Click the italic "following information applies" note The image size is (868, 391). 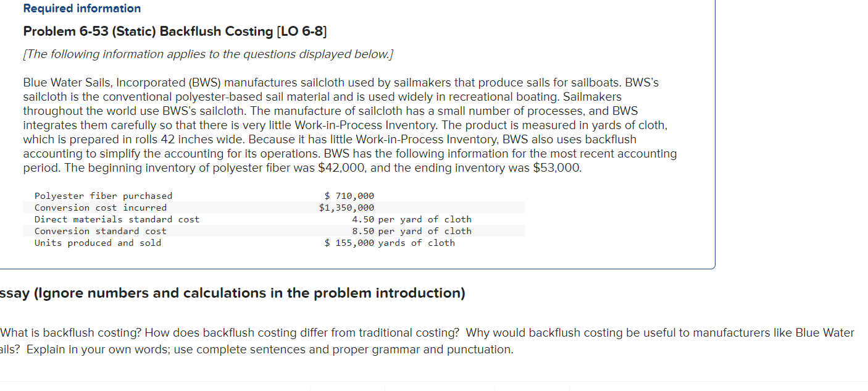[x=208, y=54]
